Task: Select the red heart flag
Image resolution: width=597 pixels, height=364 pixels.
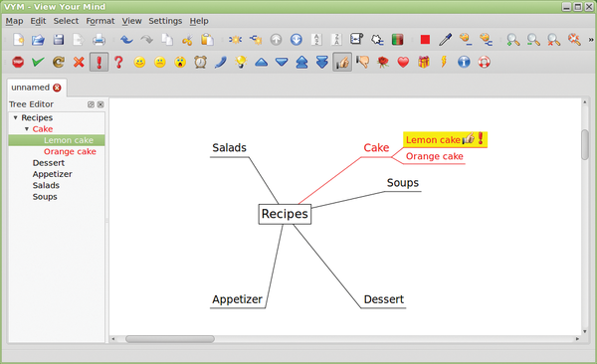Action: (403, 62)
